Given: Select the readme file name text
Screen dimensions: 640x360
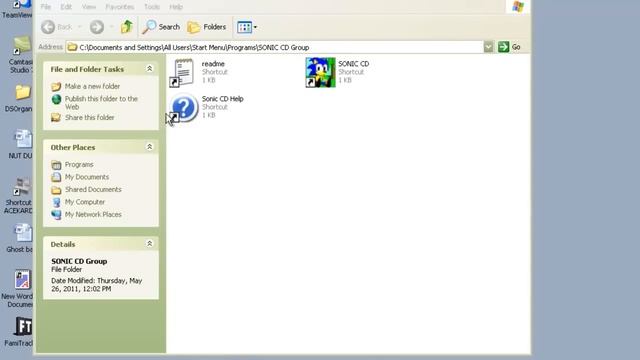Looking at the screenshot, I should click(x=213, y=64).
